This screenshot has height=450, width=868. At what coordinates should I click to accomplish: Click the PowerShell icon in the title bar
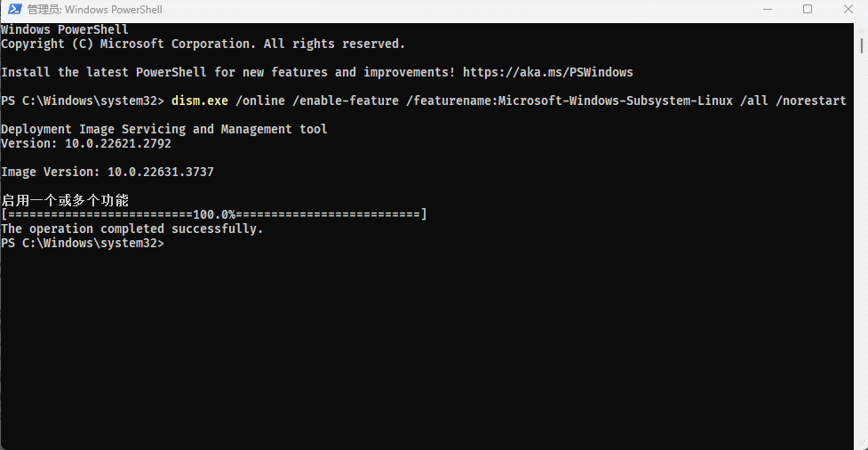coord(15,10)
